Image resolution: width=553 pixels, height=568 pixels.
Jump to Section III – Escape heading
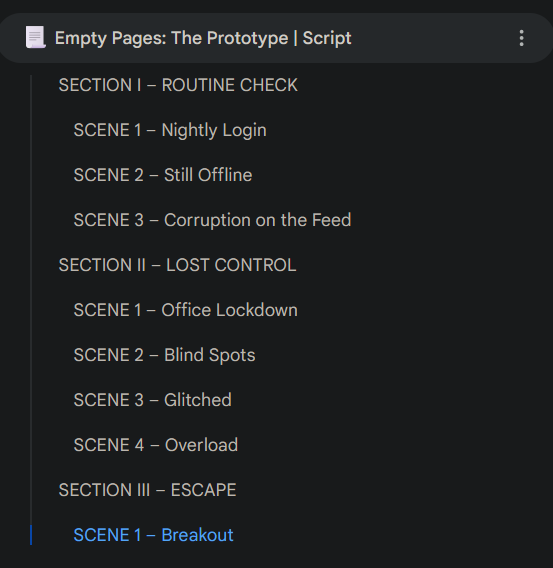click(x=147, y=490)
